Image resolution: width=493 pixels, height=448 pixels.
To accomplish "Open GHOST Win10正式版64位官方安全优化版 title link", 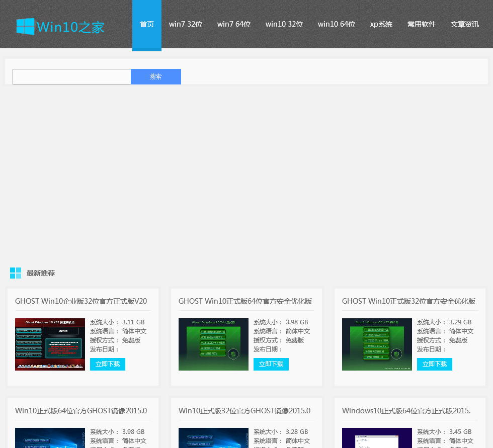I will [245, 301].
